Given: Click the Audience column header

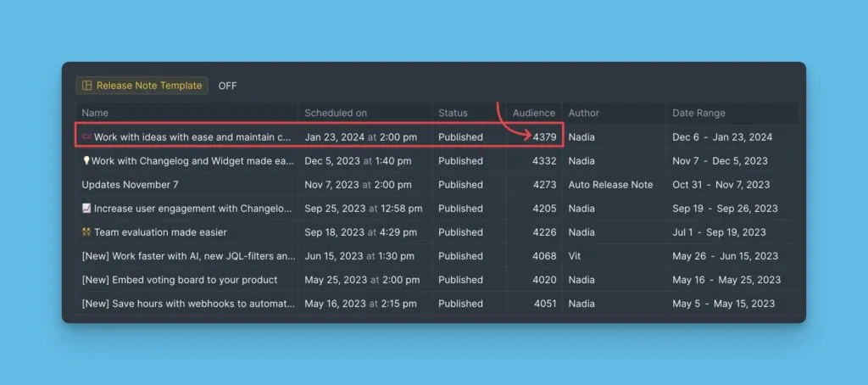Looking at the screenshot, I should pyautogui.click(x=534, y=113).
